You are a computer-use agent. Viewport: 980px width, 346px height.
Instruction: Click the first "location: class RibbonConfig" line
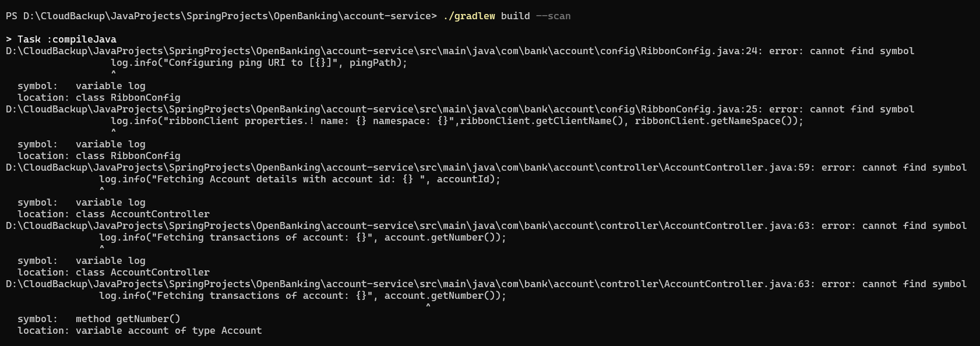99,98
